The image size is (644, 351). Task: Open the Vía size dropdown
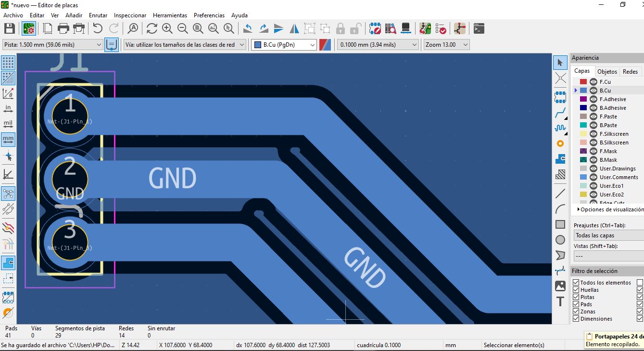pyautogui.click(x=185, y=45)
